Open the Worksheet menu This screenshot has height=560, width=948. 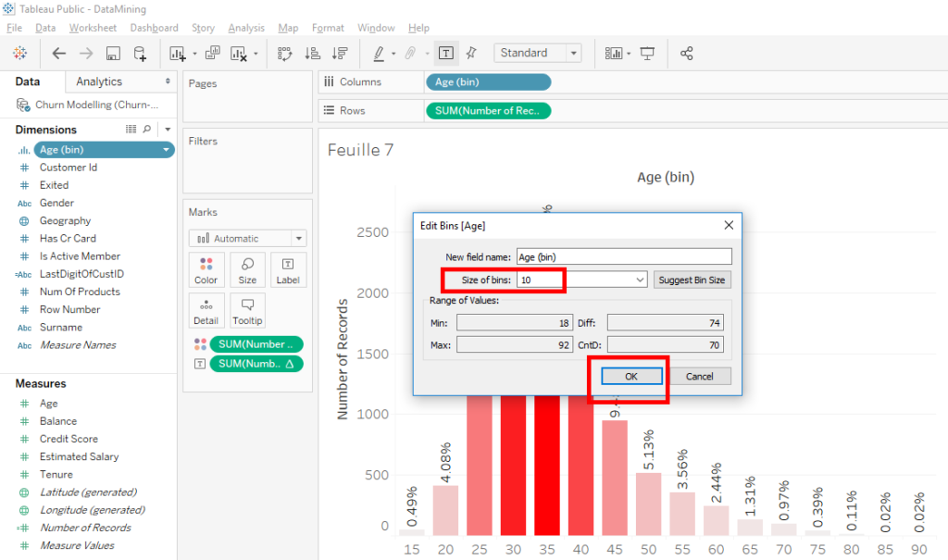[x=93, y=27]
